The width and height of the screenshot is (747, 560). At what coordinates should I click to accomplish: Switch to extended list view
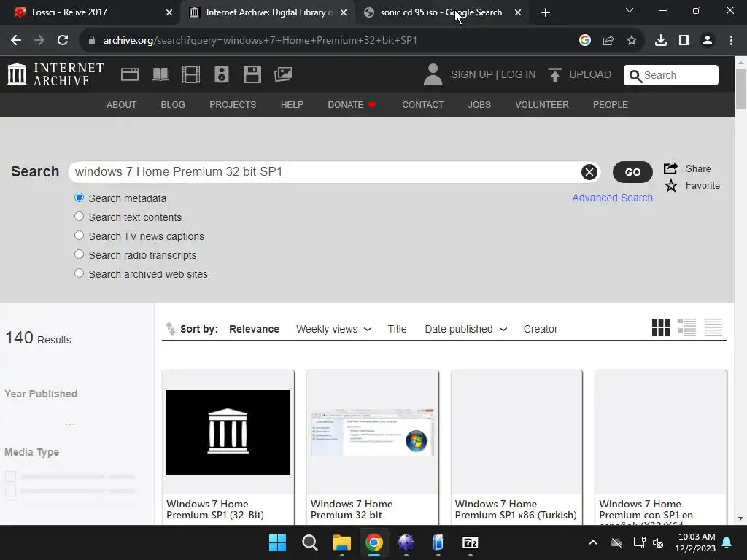click(x=687, y=327)
